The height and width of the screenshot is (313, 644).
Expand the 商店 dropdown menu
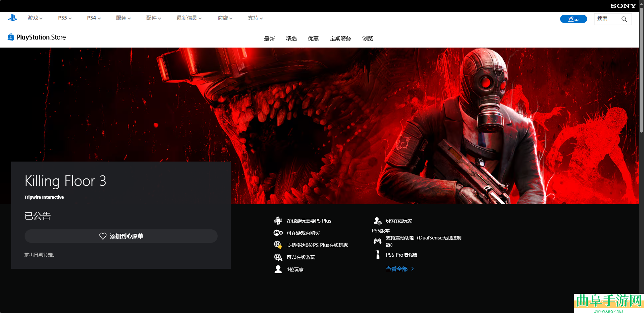(x=225, y=18)
